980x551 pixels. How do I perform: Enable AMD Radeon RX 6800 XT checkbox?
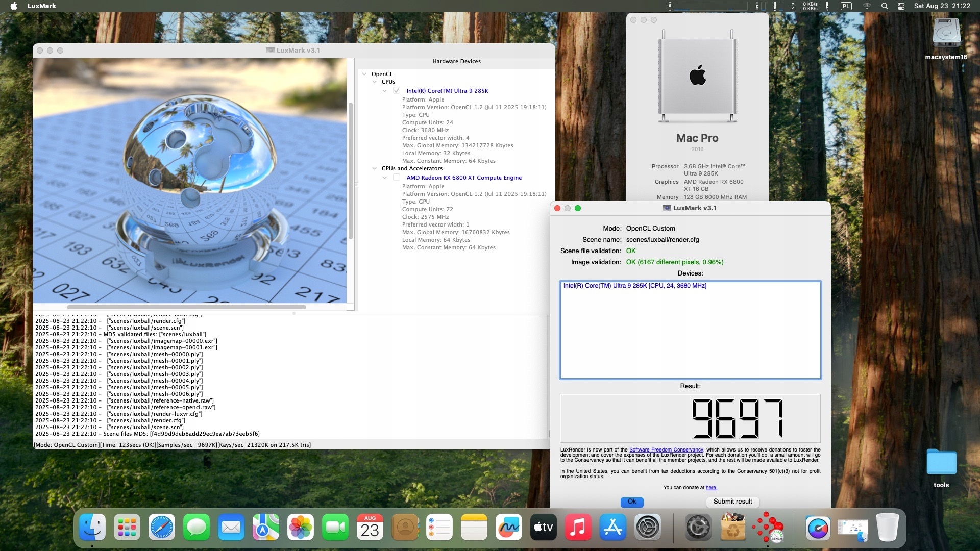pos(397,178)
